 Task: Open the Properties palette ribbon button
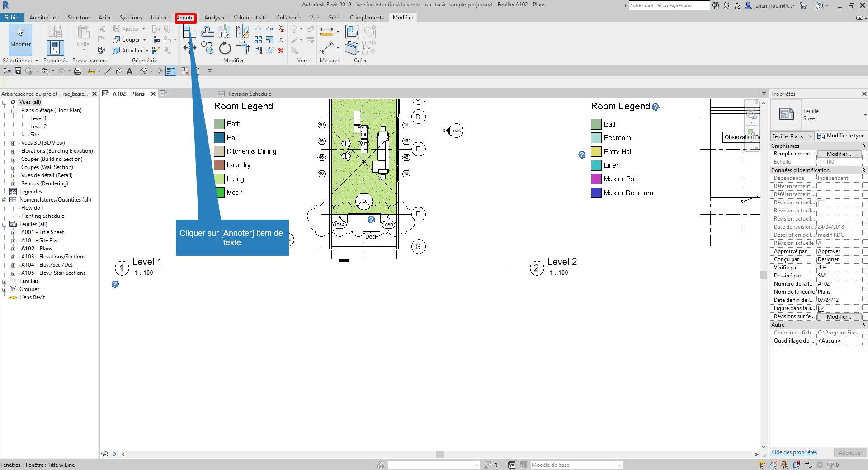pyautogui.click(x=55, y=48)
